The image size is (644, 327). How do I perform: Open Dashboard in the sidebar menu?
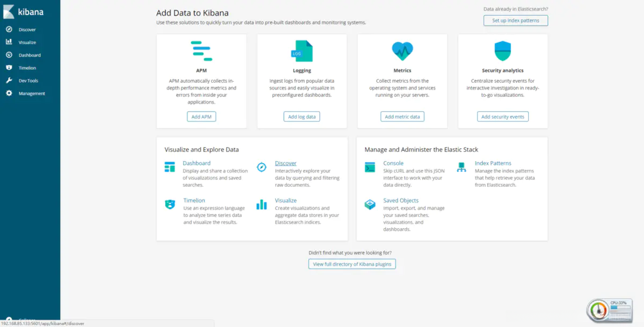30,55
